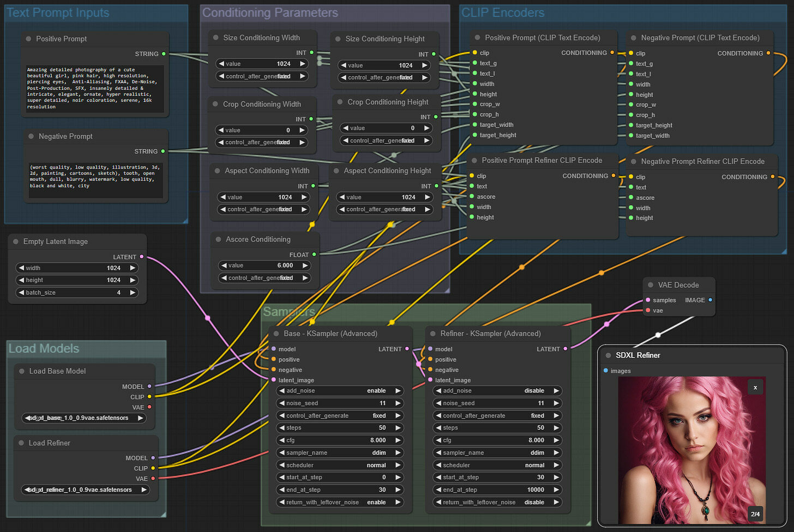This screenshot has width=794, height=532.
Task: Toggle add_noise disable in Refiner KSampler
Action: pyautogui.click(x=497, y=391)
